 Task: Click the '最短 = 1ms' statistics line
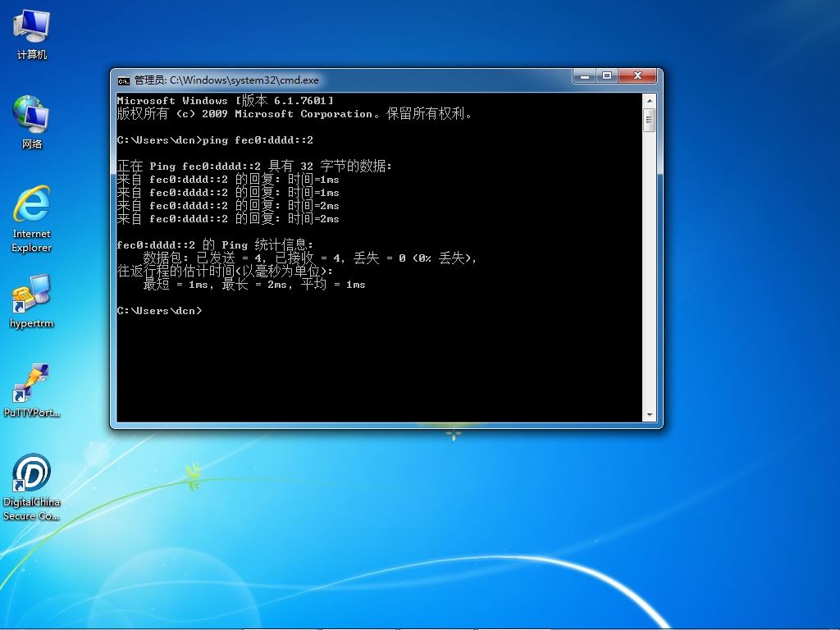click(x=254, y=285)
